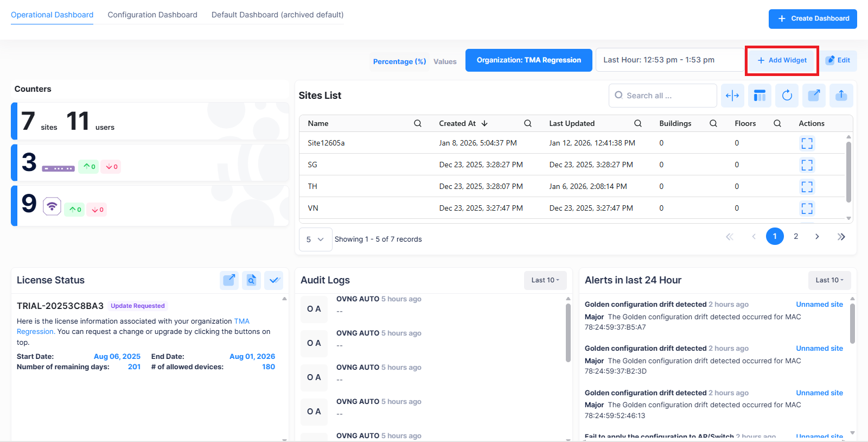This screenshot has width=868, height=442.
Task: Open Default Dashboard (archived default) tab
Action: [277, 15]
